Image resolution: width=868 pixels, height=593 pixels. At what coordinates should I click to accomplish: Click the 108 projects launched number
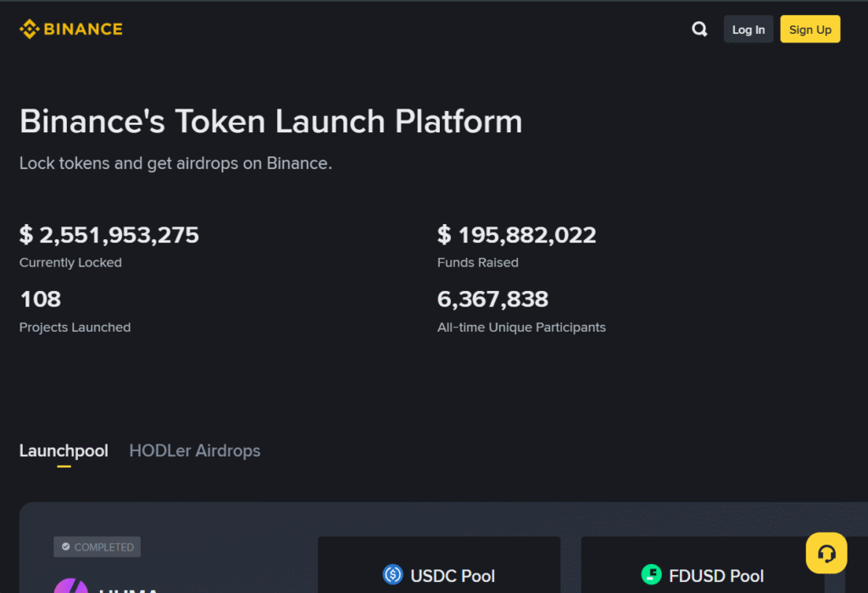tap(41, 299)
